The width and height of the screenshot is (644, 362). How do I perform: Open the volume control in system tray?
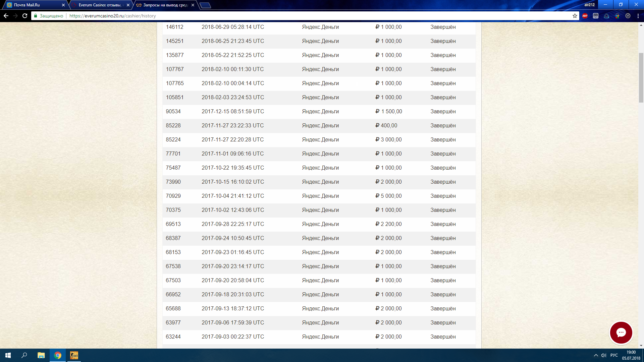[x=604, y=355]
